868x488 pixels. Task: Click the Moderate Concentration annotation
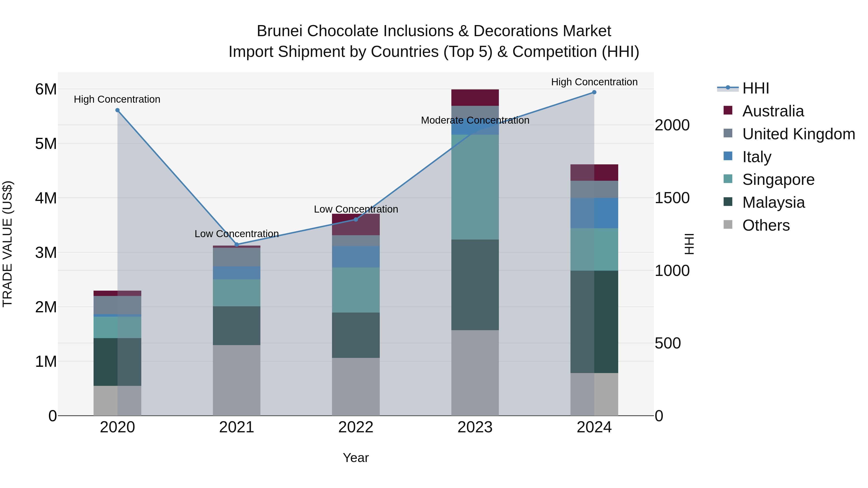pyautogui.click(x=475, y=120)
